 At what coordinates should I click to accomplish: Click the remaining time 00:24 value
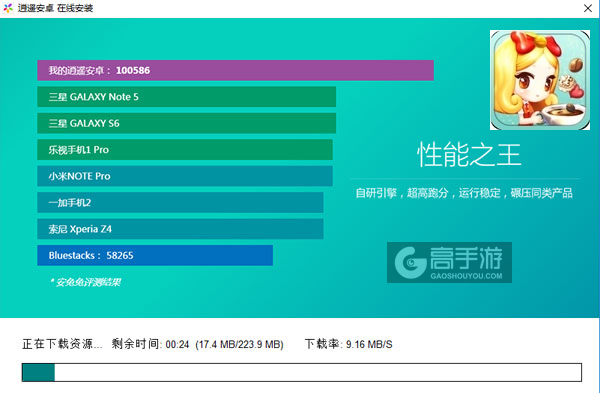tap(178, 344)
